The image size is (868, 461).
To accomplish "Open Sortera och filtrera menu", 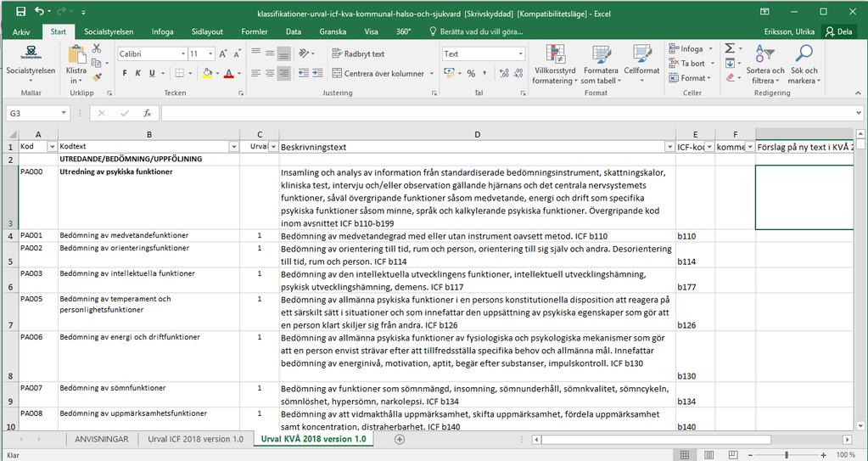I will [765, 65].
